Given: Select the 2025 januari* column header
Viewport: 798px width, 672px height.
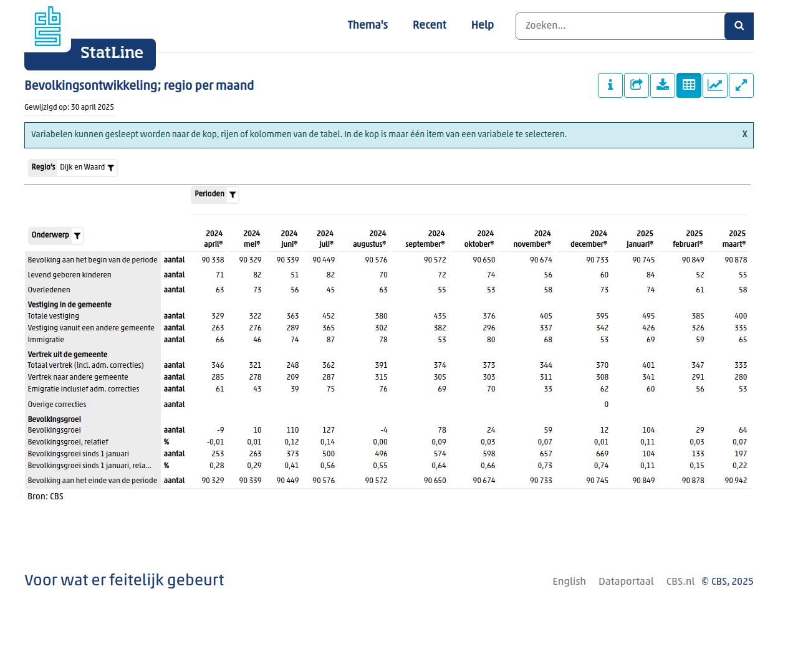Looking at the screenshot, I should (x=641, y=239).
